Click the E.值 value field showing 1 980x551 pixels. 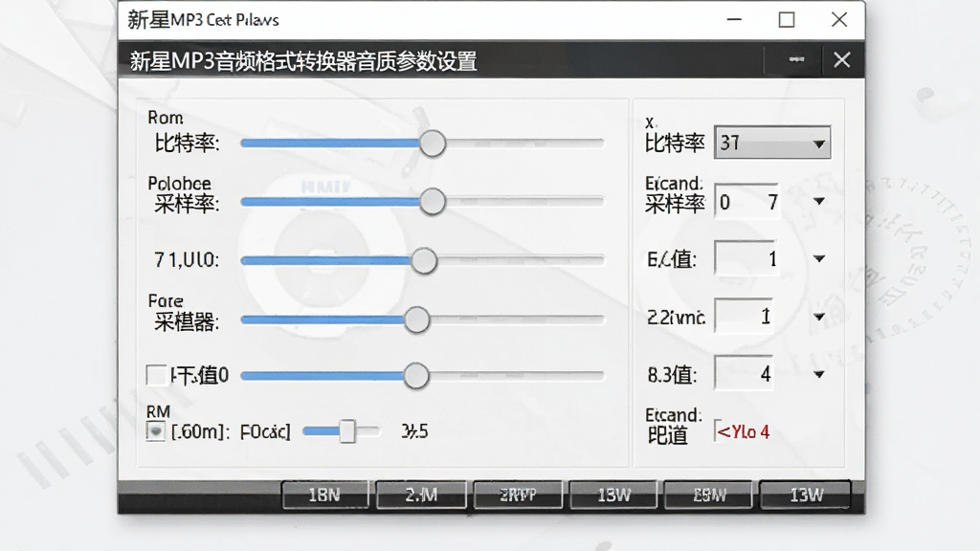[745, 258]
